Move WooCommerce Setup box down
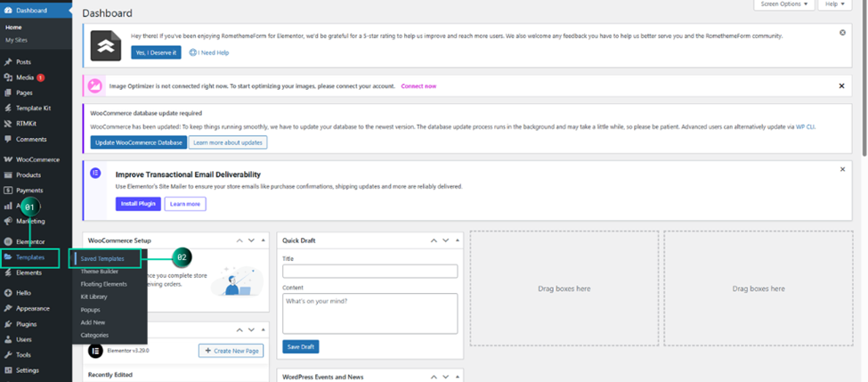Screen dimensions: 868x382 coord(251,240)
